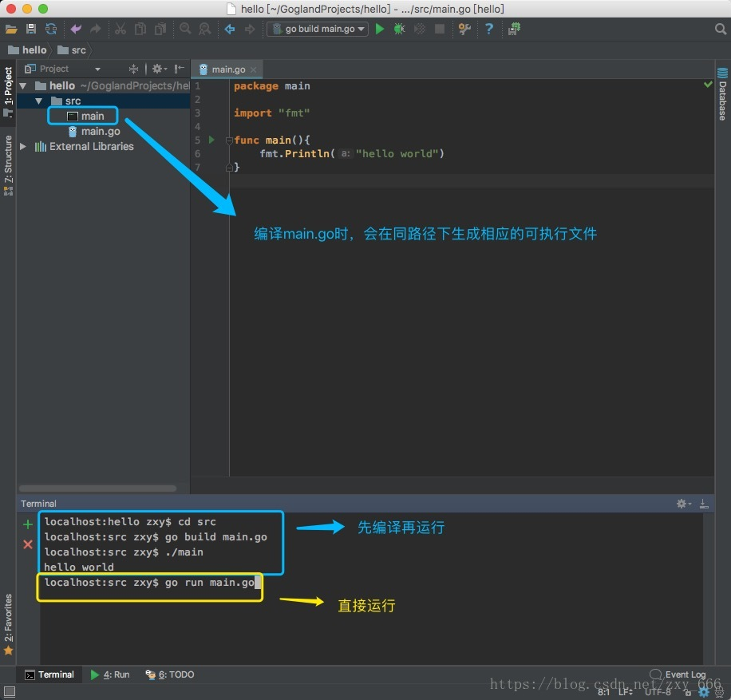This screenshot has height=700, width=731.
Task: Open the Project panel gear settings
Action: [x=160, y=69]
